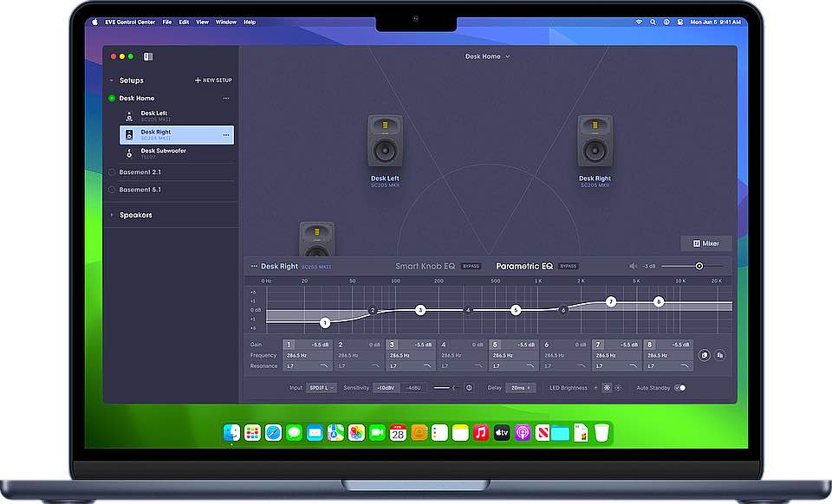Open the EVE Control Center menu
This screenshot has height=504, width=832.
pos(130,23)
